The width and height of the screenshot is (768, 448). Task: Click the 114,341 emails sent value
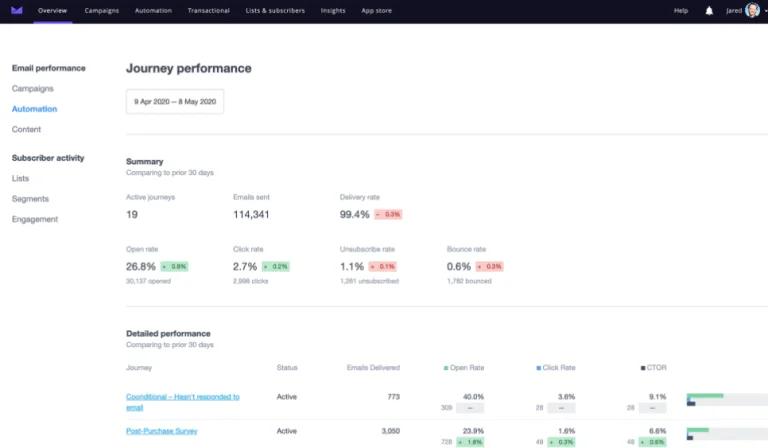point(251,214)
